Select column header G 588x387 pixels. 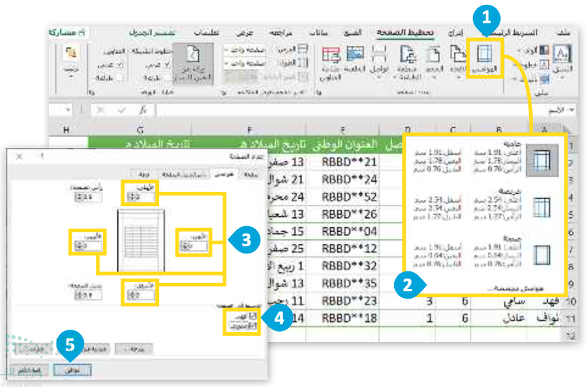tap(140, 130)
